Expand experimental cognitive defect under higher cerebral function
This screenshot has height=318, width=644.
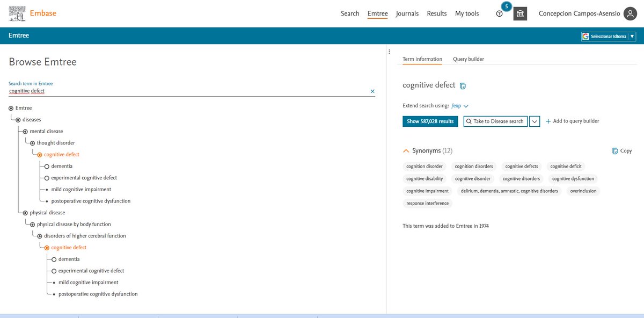(54, 271)
